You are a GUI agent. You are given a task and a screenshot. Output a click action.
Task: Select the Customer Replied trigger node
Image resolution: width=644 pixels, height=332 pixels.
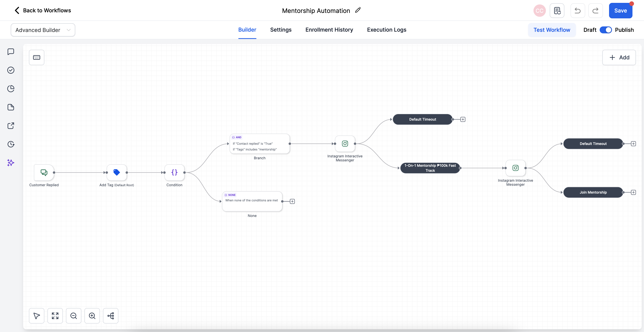pyautogui.click(x=44, y=173)
